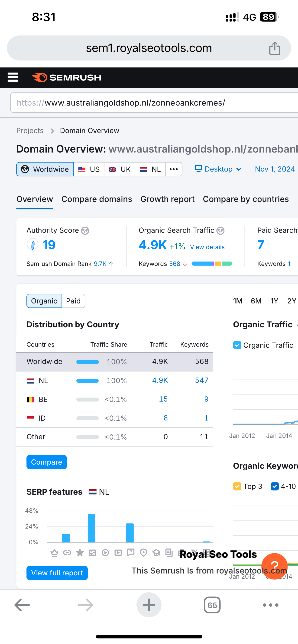Click the keyword position distribution color bar
This screenshot has height=644, width=298.
(x=212, y=264)
